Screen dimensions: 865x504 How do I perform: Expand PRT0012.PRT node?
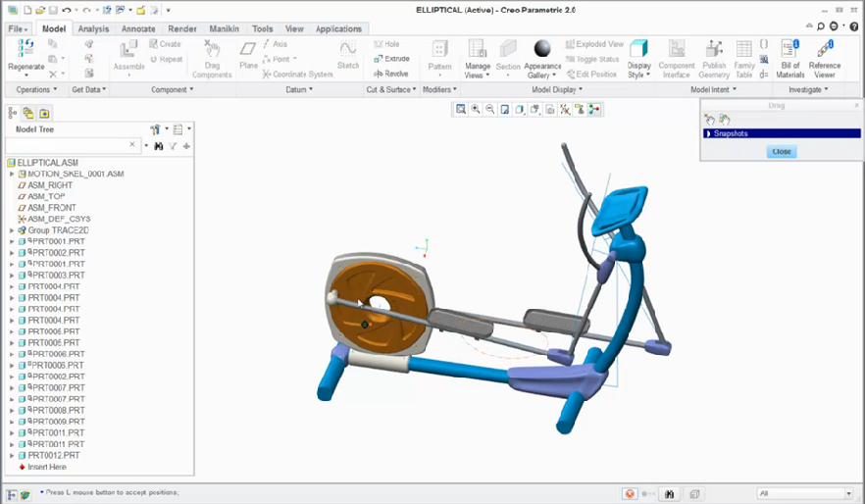[12, 456]
